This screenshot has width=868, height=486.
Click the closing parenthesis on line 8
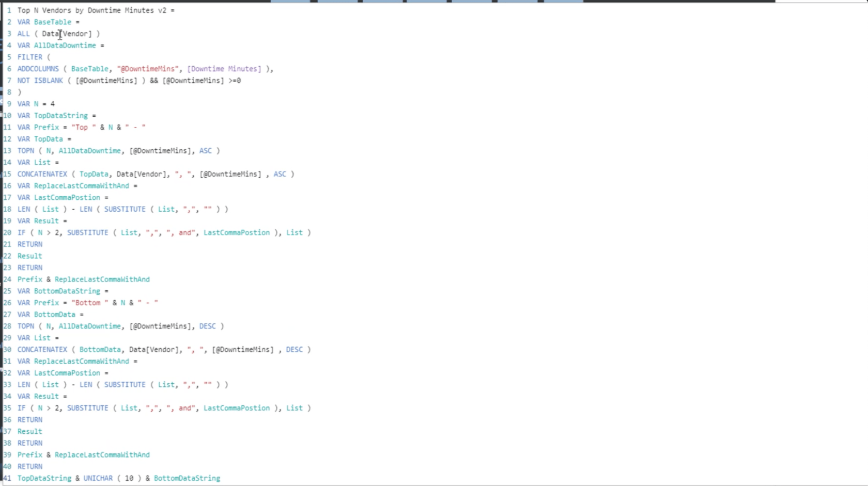pos(20,92)
